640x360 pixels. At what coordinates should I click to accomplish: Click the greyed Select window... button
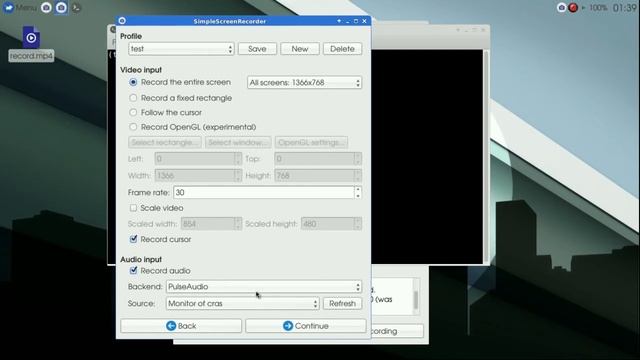[x=238, y=142]
